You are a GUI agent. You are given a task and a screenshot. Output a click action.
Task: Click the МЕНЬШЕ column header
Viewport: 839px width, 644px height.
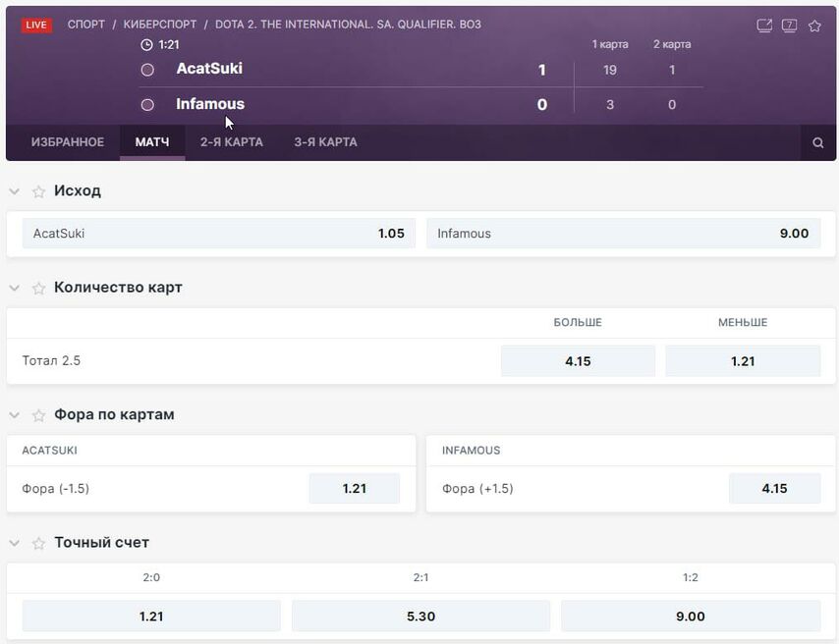[x=743, y=323]
